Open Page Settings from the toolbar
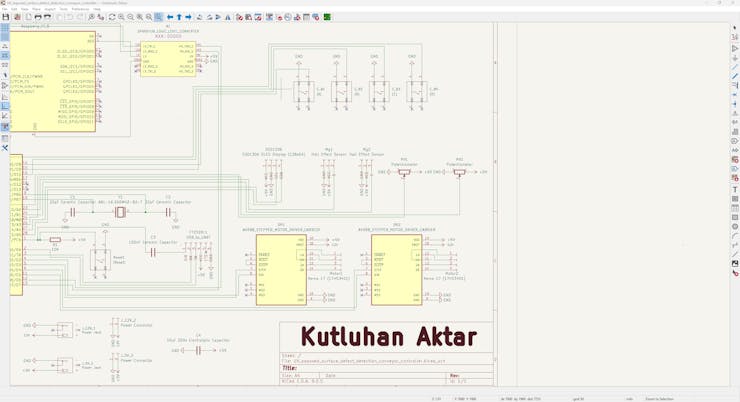740x402 pixels. (x=28, y=17)
